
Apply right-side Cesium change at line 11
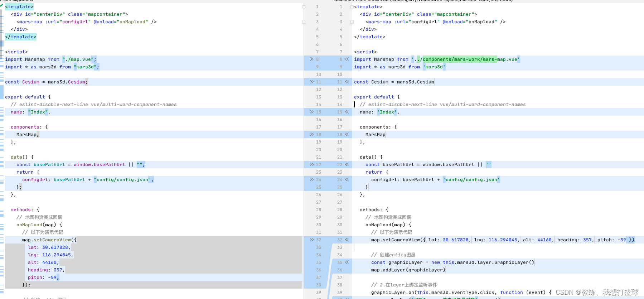347,82
